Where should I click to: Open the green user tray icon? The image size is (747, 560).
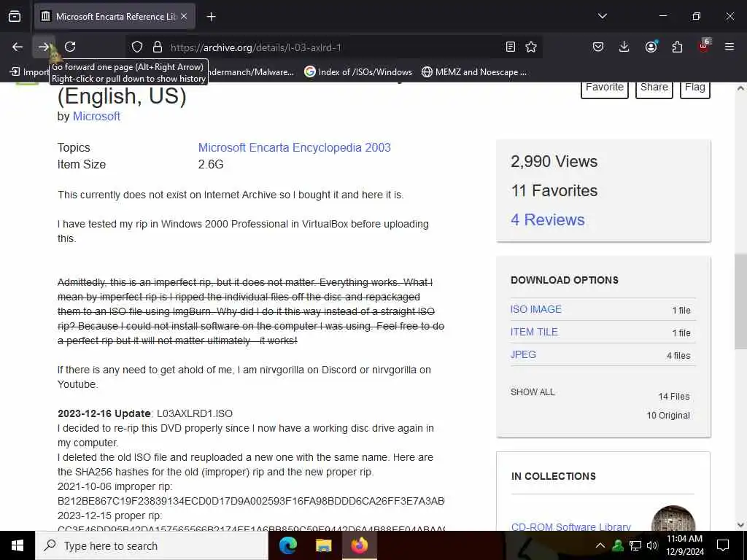coord(618,545)
